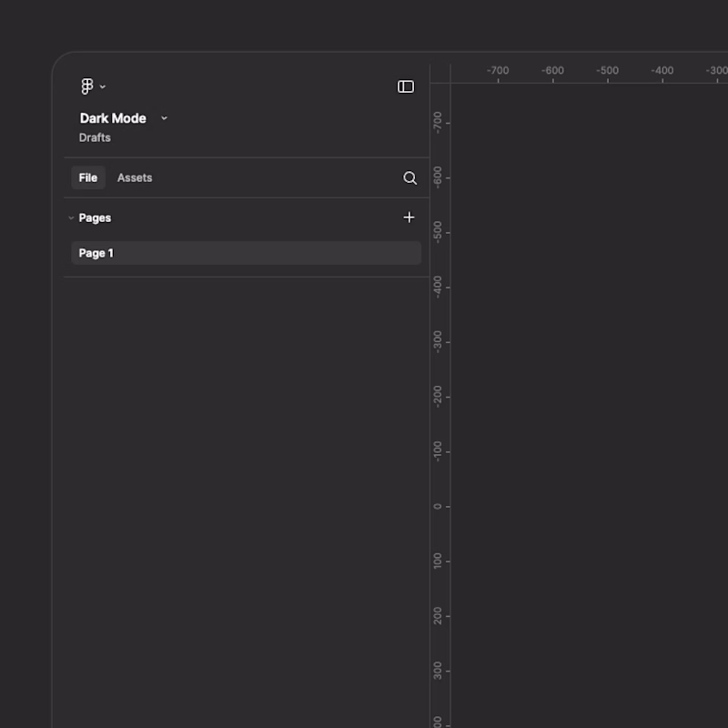Click the Dark Mode file title
This screenshot has height=728, width=728.
click(113, 118)
